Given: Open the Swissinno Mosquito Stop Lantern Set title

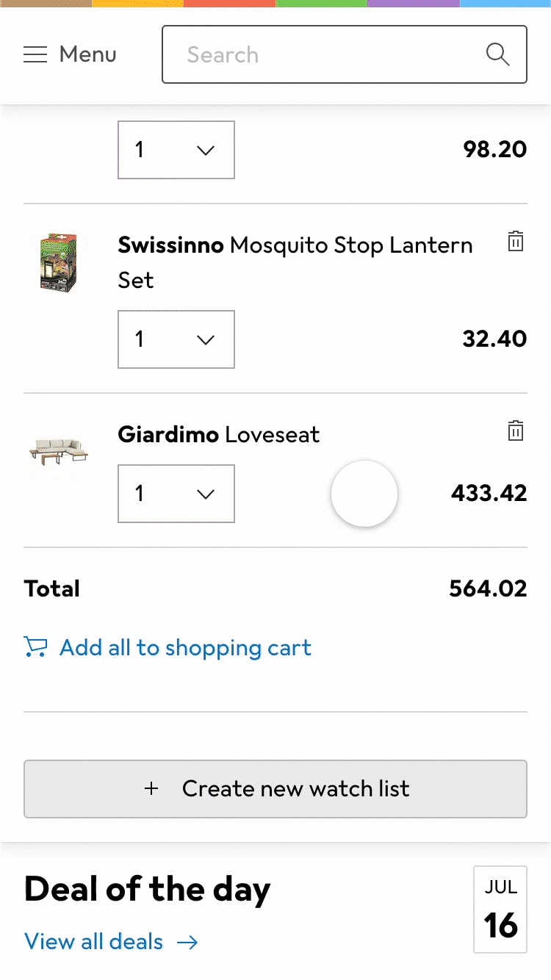Looking at the screenshot, I should [x=295, y=262].
